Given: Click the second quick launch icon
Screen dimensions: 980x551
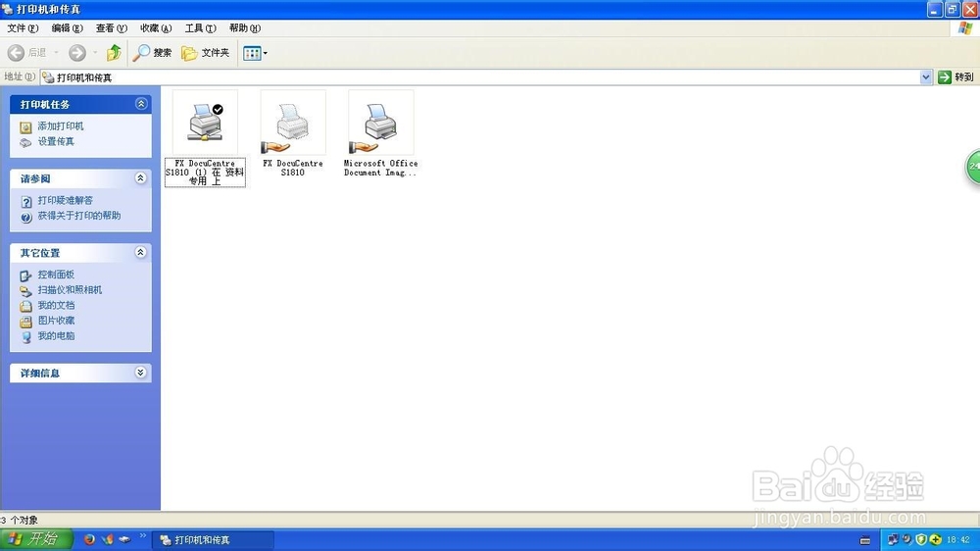Looking at the screenshot, I should (x=108, y=539).
